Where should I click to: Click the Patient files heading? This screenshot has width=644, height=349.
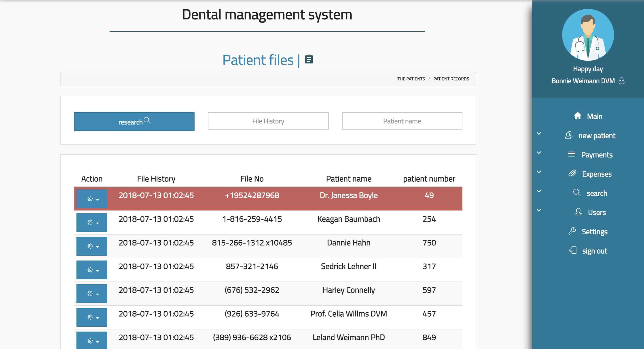click(258, 60)
